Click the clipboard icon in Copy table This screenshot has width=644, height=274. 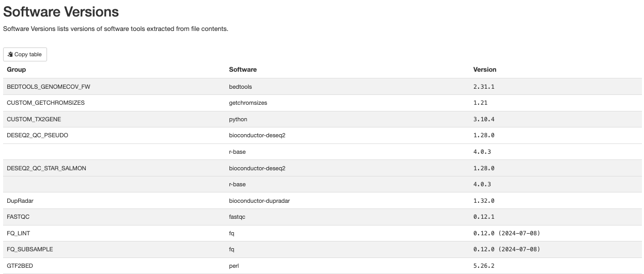point(10,54)
